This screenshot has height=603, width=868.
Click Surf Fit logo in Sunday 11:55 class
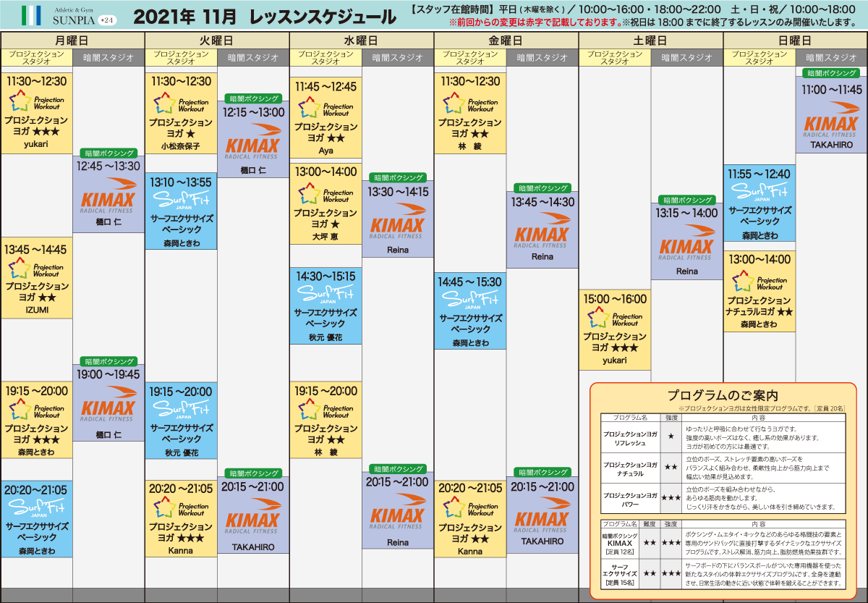759,193
